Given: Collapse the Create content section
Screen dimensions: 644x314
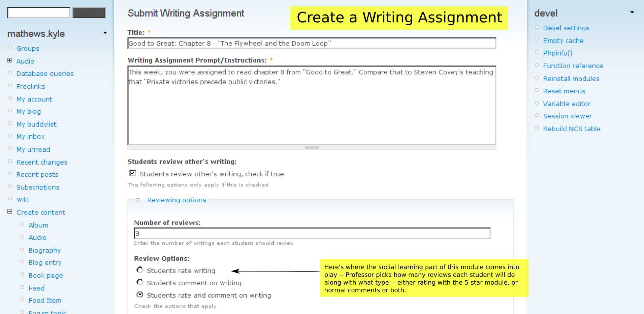Looking at the screenshot, I should click(9, 212).
